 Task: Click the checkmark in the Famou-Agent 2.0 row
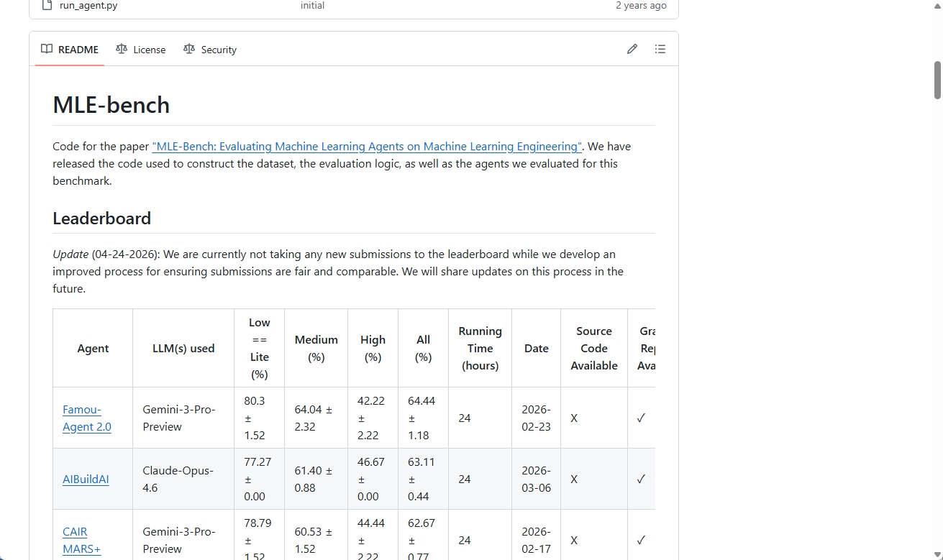tap(641, 418)
